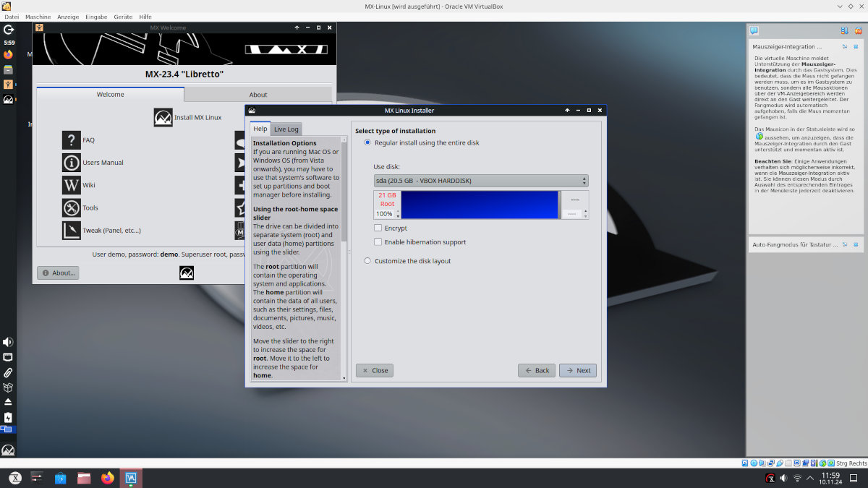Click the About... button in MX Welcome
The width and height of the screenshot is (868, 488).
tap(58, 273)
